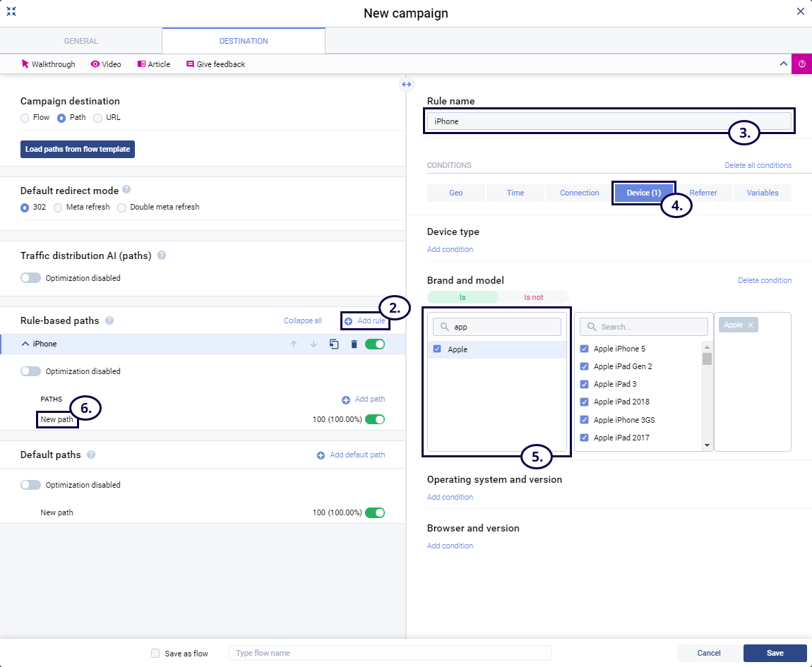This screenshot has height=667, width=812.
Task: Click the duplicate rule icon for iPhone
Action: pyautogui.click(x=334, y=344)
